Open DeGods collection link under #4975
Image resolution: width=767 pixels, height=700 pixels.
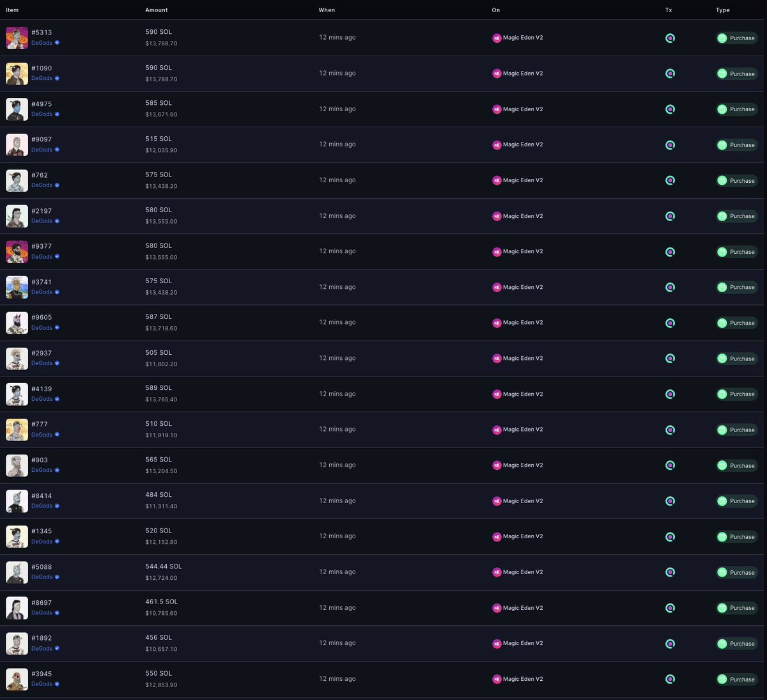(x=42, y=114)
